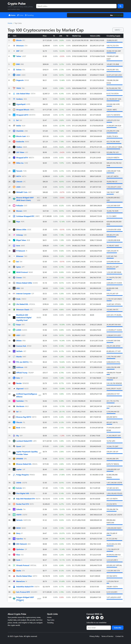131x644 pixels.
Task: Open the Coins navigation tab
Action: tap(20, 15)
